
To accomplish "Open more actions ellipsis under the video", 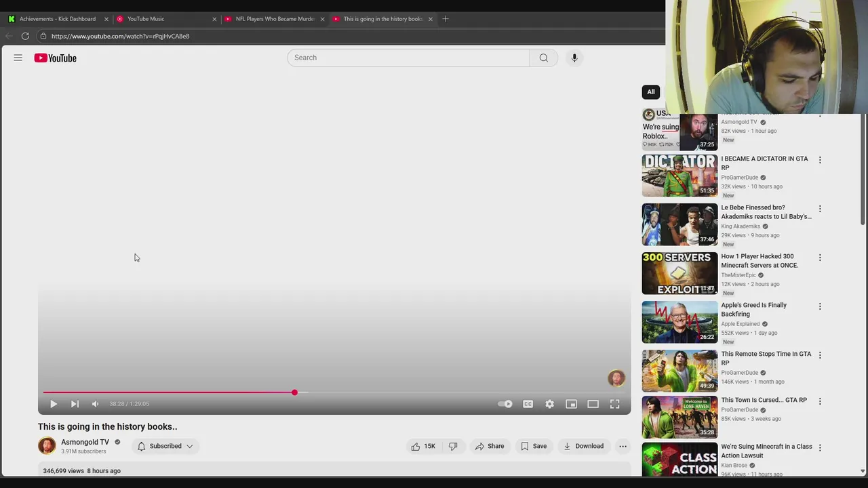I will (623, 446).
